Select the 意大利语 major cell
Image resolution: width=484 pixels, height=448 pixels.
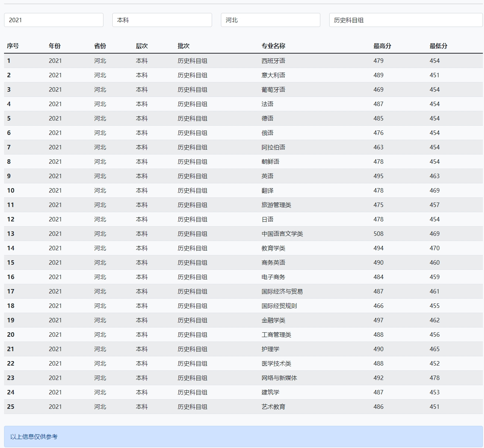[x=273, y=75]
